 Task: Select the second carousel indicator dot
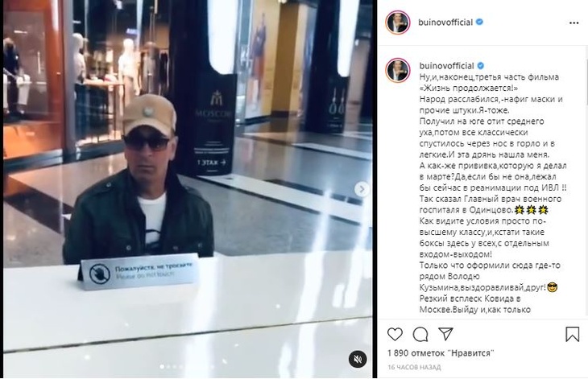[x=168, y=367]
